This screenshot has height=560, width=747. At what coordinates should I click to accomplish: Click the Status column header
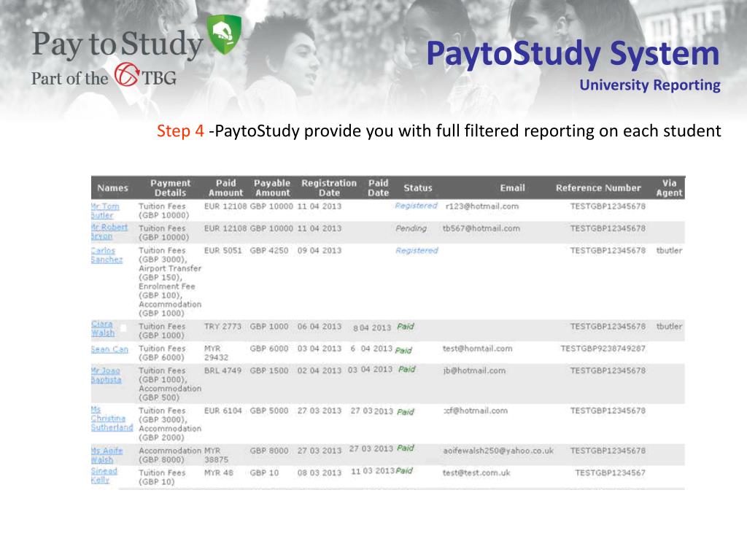click(x=418, y=187)
